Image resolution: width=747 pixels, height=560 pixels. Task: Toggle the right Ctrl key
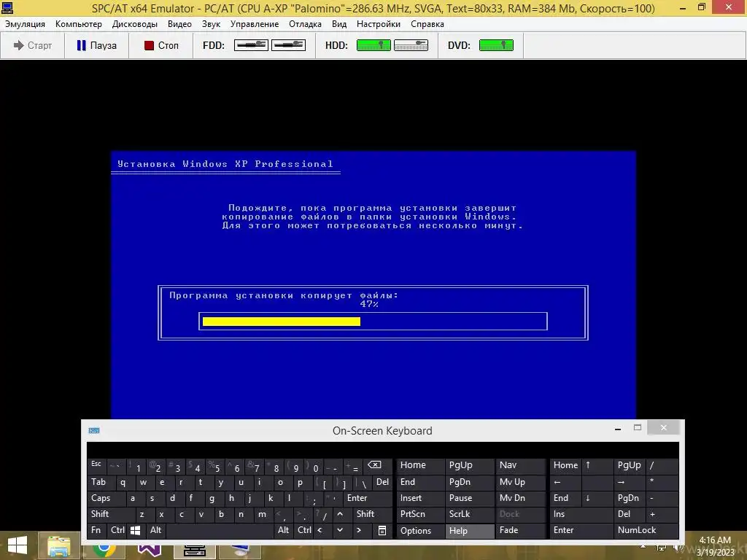tap(304, 530)
